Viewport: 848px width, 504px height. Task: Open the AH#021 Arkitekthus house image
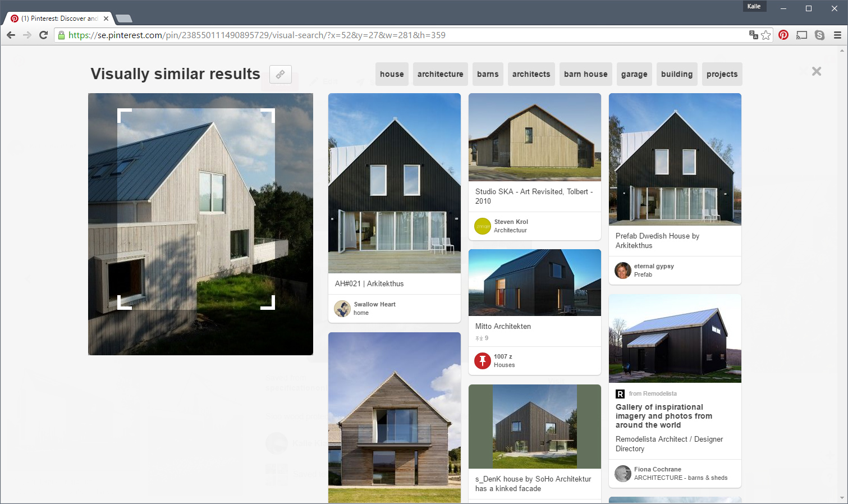point(395,183)
